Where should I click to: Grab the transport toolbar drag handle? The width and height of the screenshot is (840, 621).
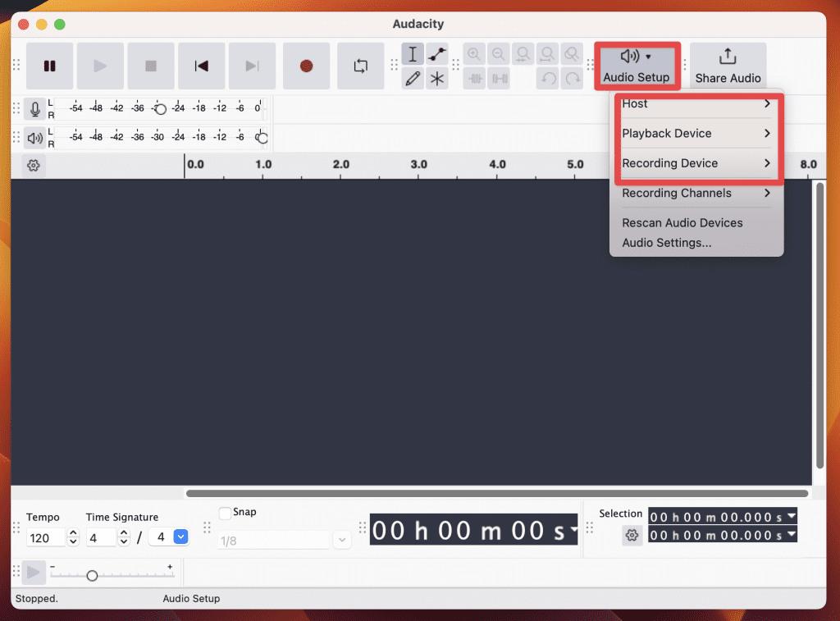pos(16,66)
